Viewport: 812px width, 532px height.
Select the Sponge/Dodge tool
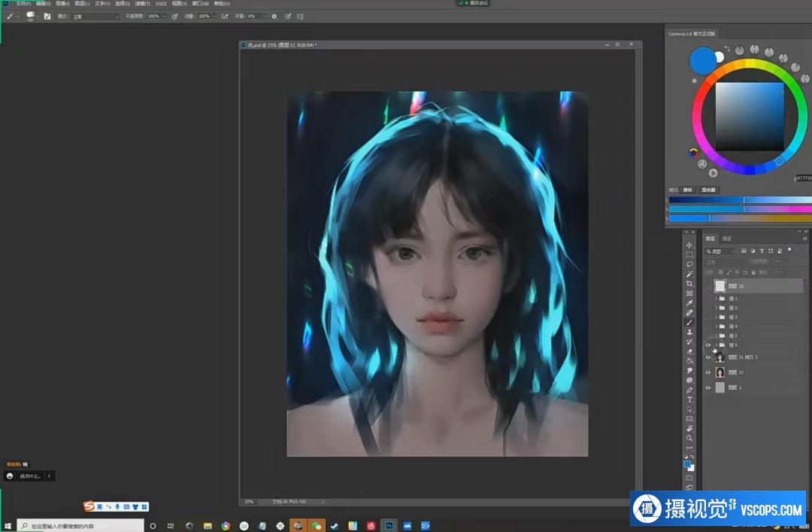[689, 380]
